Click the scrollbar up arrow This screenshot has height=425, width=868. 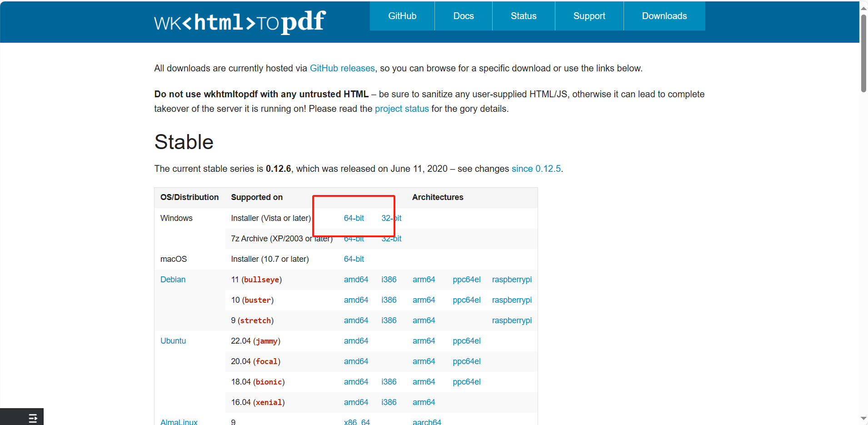(863, 8)
